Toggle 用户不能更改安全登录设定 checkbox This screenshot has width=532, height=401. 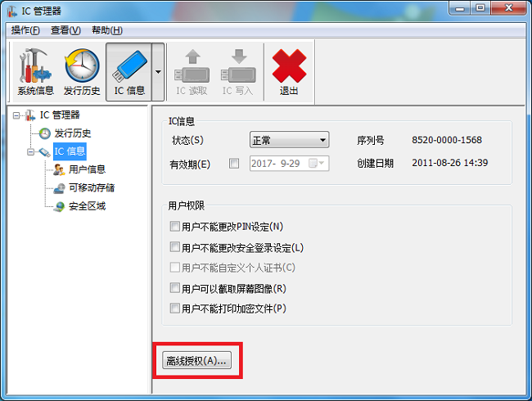tap(174, 247)
